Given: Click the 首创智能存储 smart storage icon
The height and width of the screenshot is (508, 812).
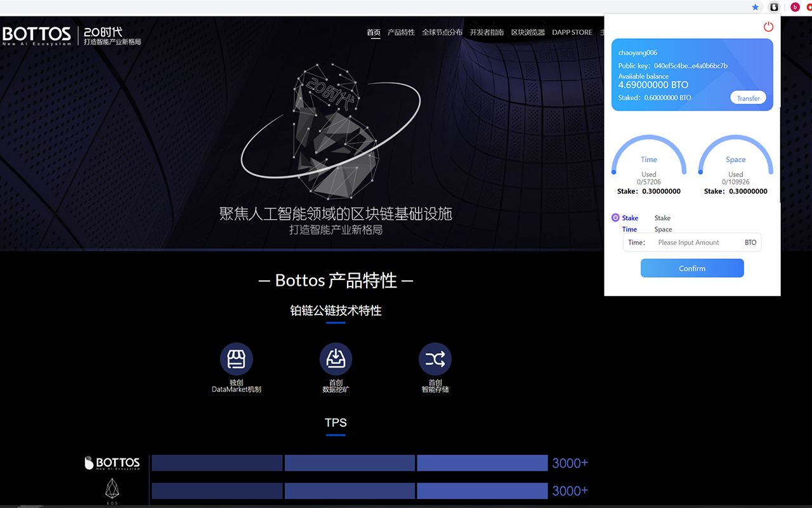Looking at the screenshot, I should point(435,359).
